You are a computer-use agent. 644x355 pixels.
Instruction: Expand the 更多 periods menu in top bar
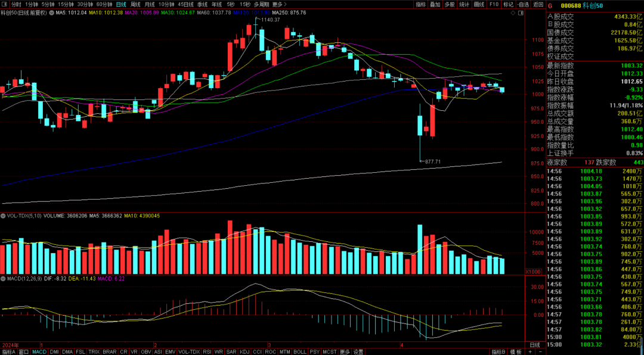pyautogui.click(x=278, y=4)
